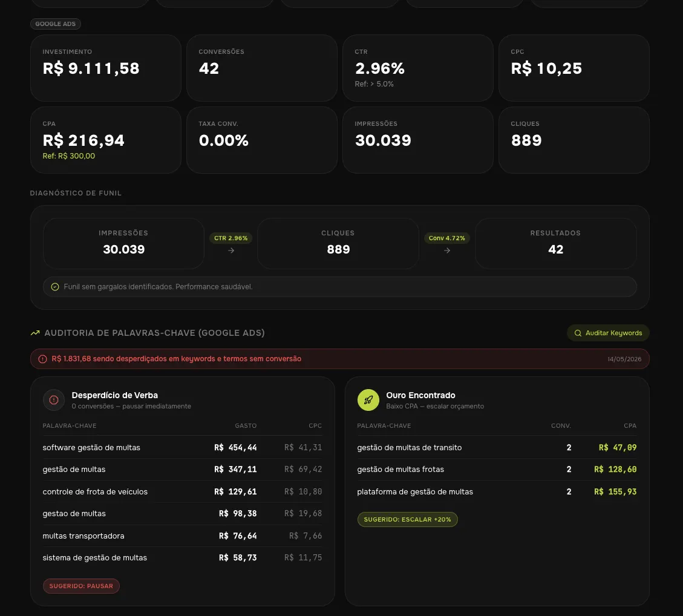Click the Ouro Encontrado rocket icon

[368, 400]
